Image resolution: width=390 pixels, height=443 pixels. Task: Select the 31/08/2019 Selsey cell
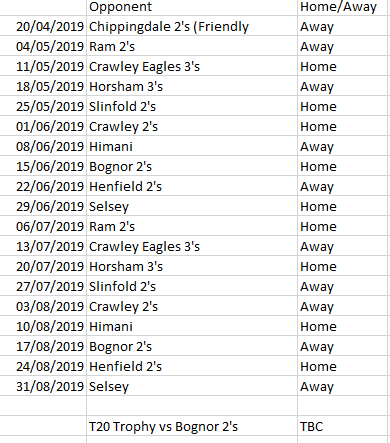tap(192, 386)
